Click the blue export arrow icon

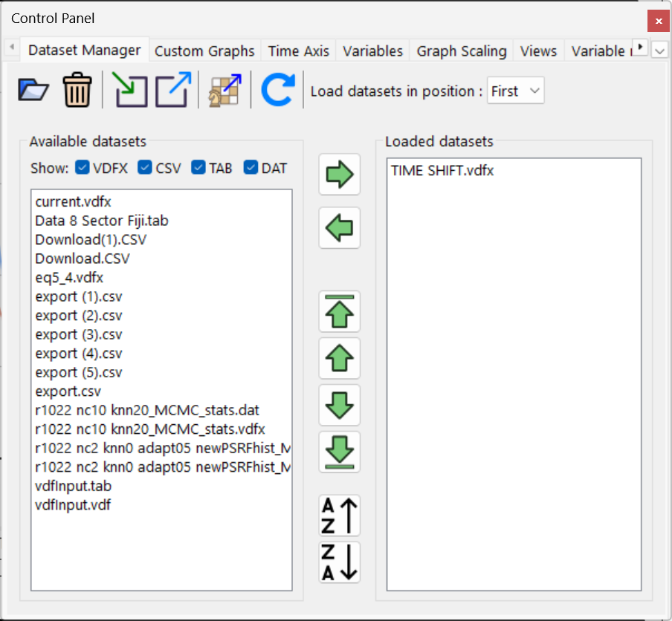[x=172, y=91]
